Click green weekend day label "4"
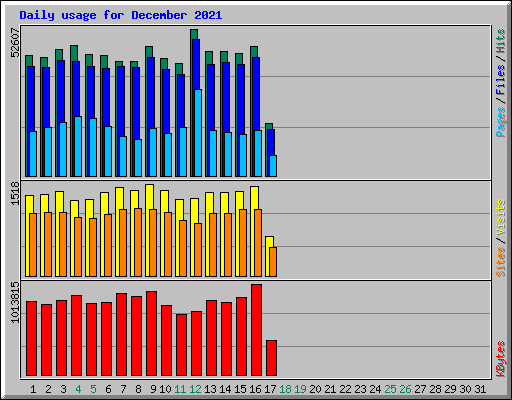This screenshot has height=400, width=512. pyautogui.click(x=78, y=389)
